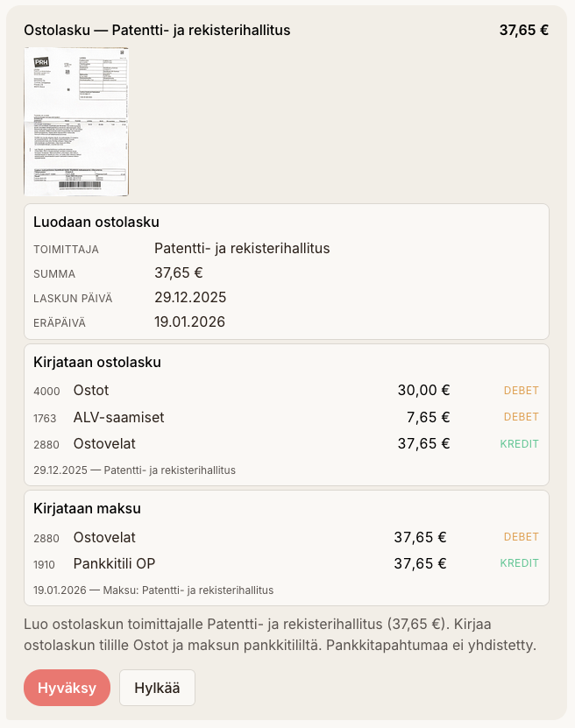Click the invoice posting note dated 29.12.2025
Image resolution: width=575 pixels, height=728 pixels.
coord(134,470)
